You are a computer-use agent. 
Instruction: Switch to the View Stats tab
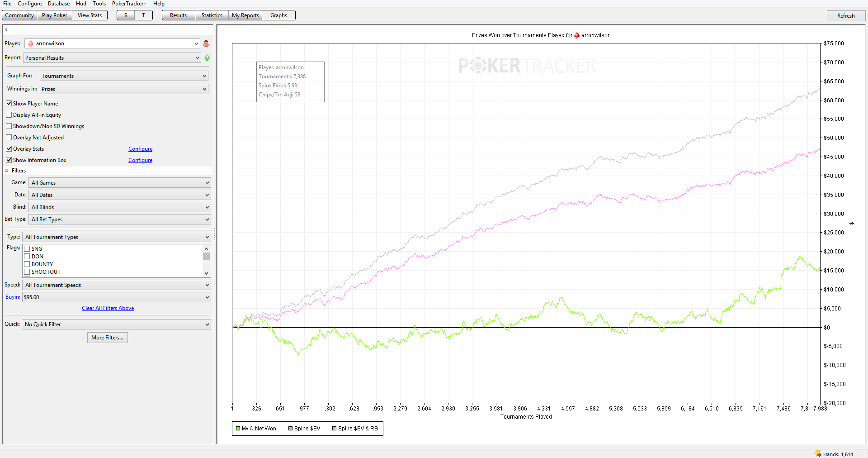tap(90, 15)
